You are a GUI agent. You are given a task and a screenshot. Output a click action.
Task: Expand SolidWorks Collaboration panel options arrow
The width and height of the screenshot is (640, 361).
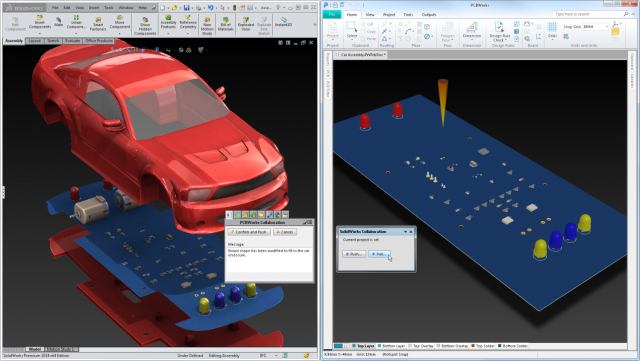click(x=405, y=232)
